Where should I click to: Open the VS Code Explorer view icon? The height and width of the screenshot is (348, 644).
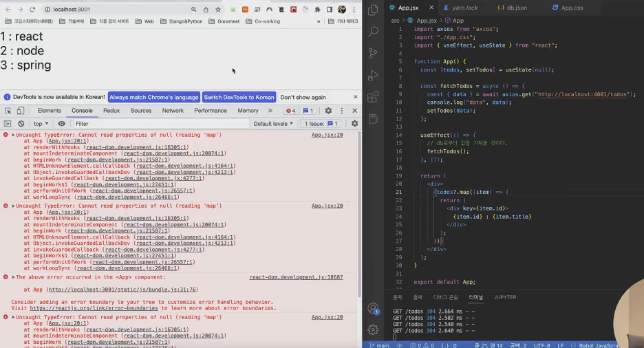(x=373, y=10)
